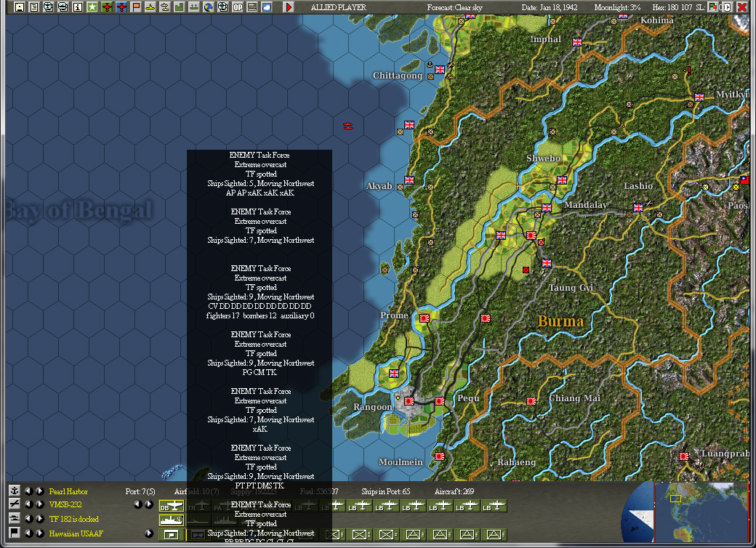Select the British flag at Imphal

[x=577, y=42]
